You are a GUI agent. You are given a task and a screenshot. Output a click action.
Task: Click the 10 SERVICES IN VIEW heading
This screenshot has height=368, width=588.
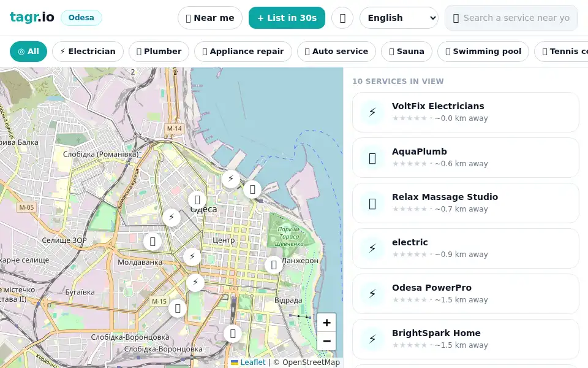(x=398, y=82)
